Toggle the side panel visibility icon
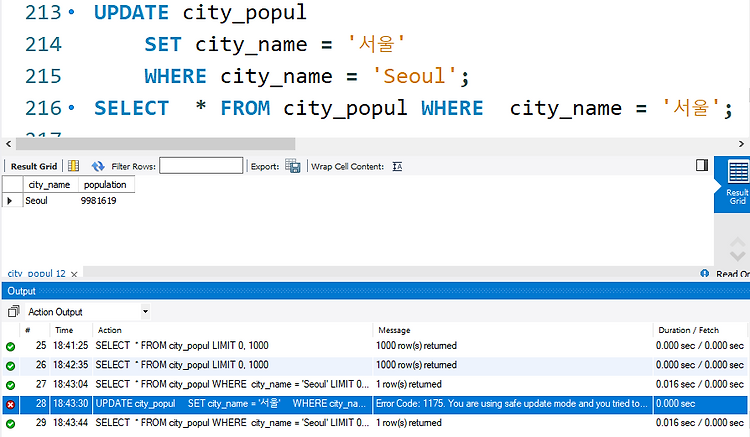The height and width of the screenshot is (437, 750). click(x=702, y=165)
